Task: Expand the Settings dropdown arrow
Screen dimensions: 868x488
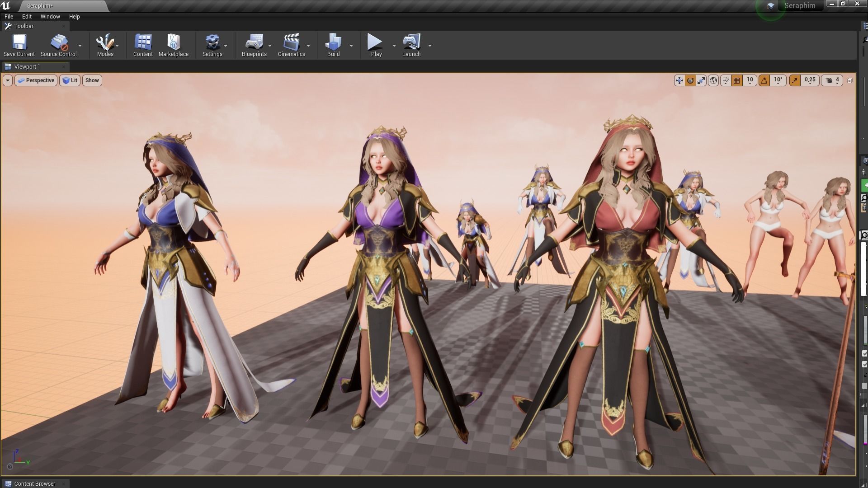Action: click(x=226, y=46)
